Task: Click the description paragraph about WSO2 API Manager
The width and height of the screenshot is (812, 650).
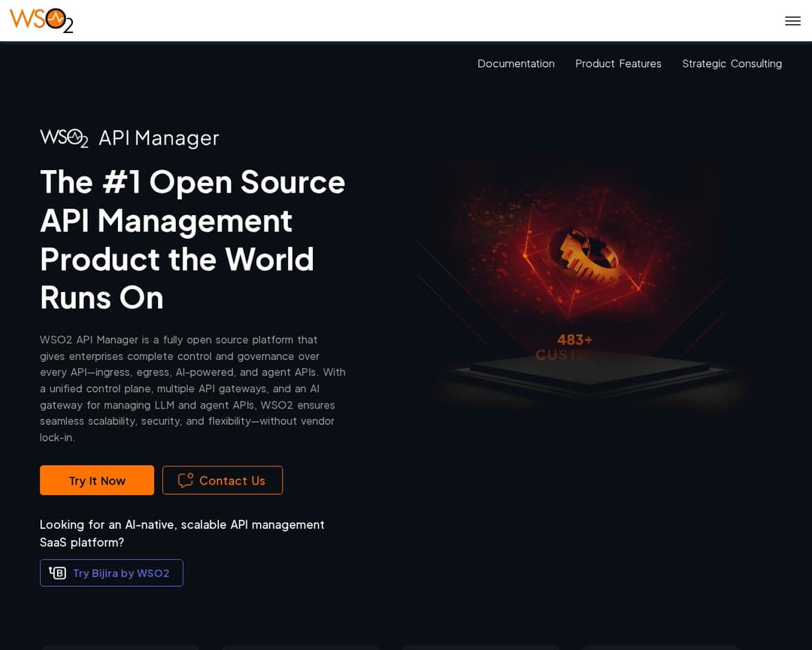Action: coord(192,388)
